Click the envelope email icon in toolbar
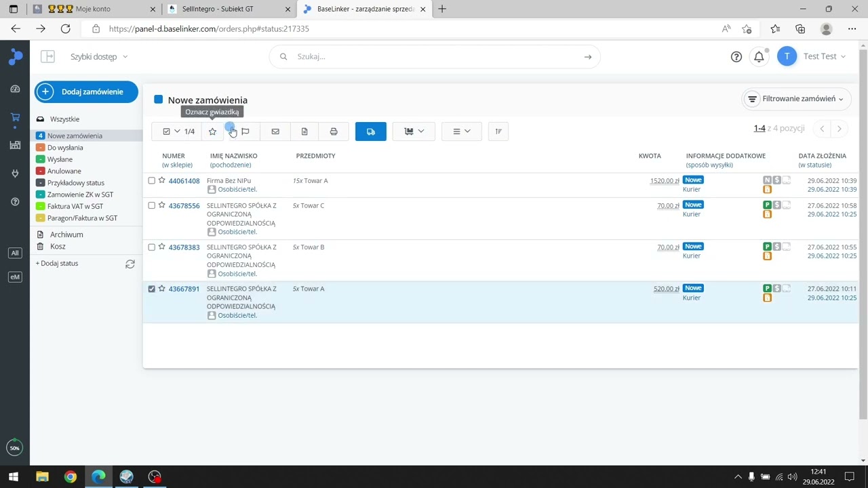The width and height of the screenshot is (868, 488). pyautogui.click(x=275, y=131)
